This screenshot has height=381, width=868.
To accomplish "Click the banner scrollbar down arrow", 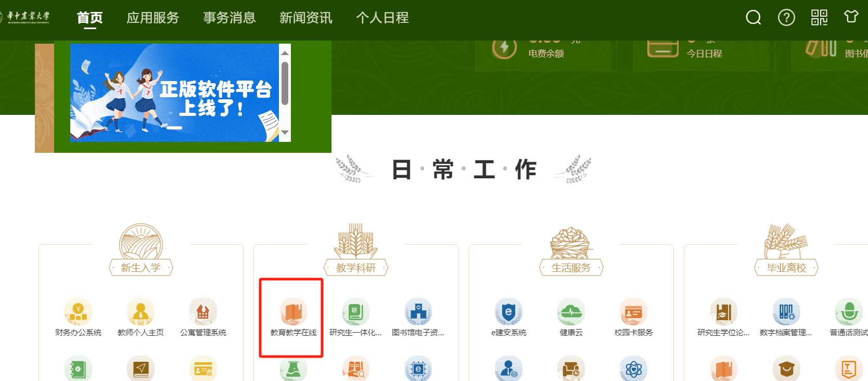I will click(285, 133).
